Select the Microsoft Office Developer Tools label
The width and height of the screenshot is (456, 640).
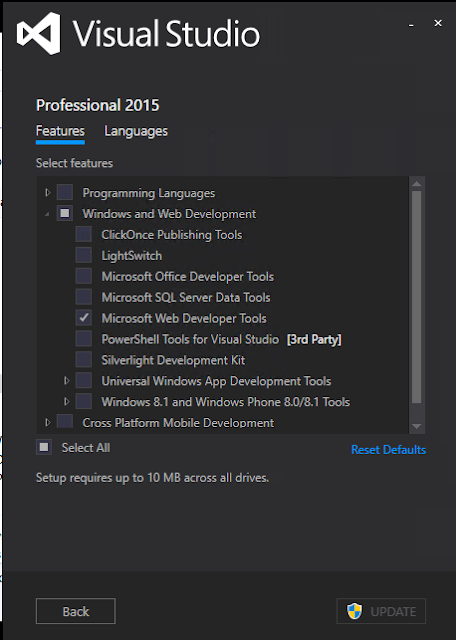point(188,276)
